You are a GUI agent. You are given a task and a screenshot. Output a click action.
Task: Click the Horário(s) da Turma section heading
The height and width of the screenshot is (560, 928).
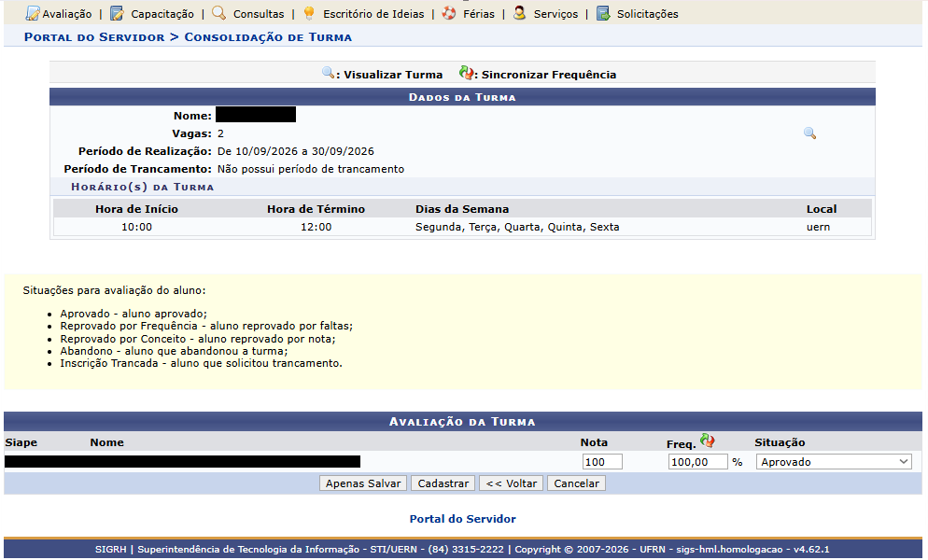pyautogui.click(x=142, y=187)
